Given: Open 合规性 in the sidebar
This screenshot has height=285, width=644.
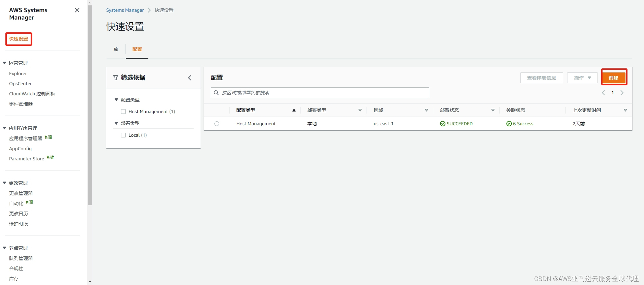Looking at the screenshot, I should coord(16,268).
